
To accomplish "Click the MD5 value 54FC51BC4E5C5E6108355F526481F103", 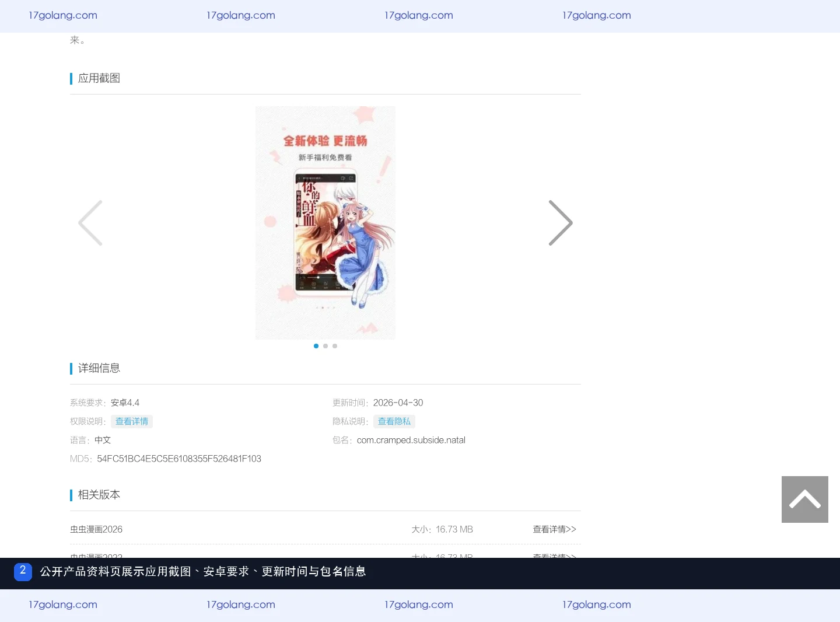I will (x=179, y=459).
